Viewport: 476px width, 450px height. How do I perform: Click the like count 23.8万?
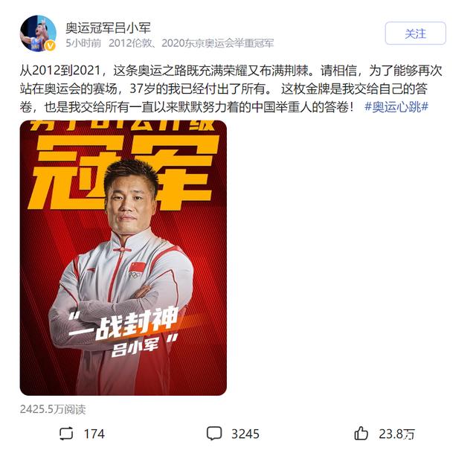point(396,434)
